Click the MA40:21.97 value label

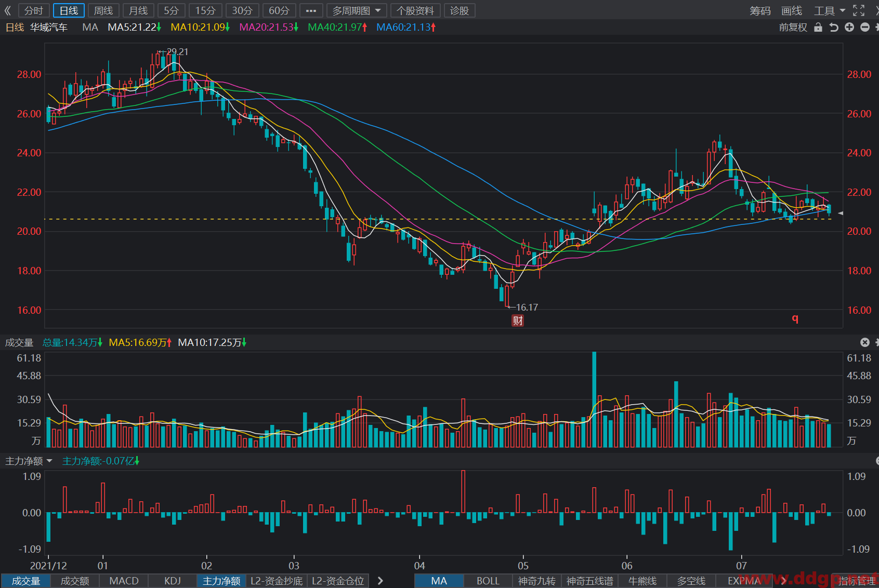tap(337, 27)
